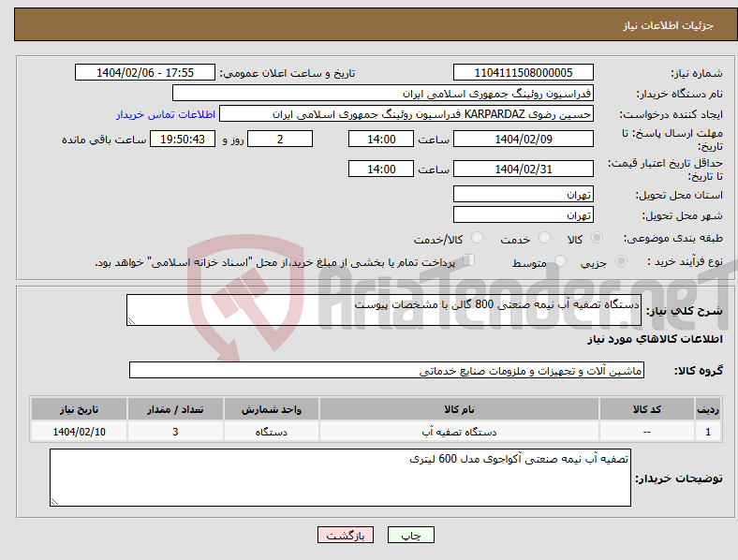This screenshot has width=738, height=560.
Task: Click the کد کالا column header
Action: [647, 409]
